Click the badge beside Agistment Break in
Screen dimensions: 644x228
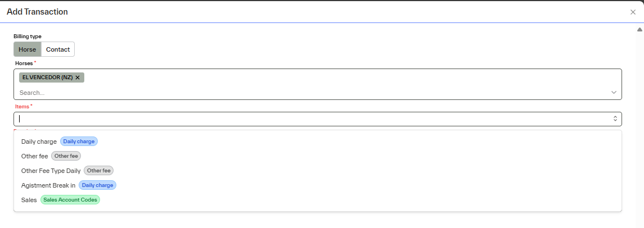(x=97, y=185)
